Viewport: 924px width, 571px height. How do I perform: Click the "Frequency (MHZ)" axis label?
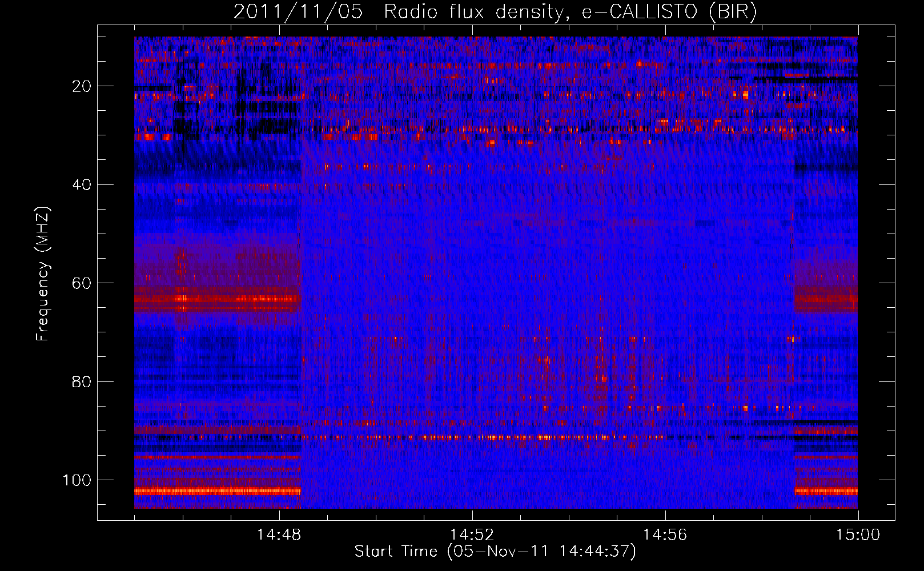click(x=43, y=274)
